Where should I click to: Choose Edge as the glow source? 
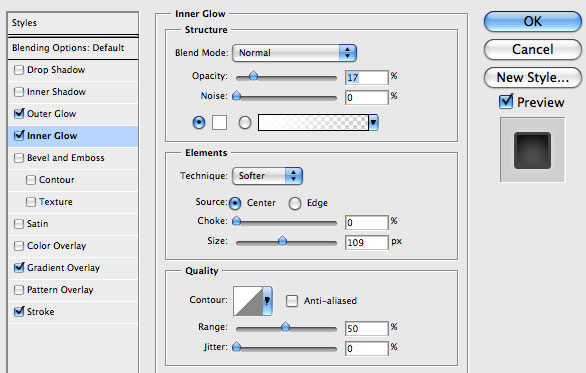294,203
